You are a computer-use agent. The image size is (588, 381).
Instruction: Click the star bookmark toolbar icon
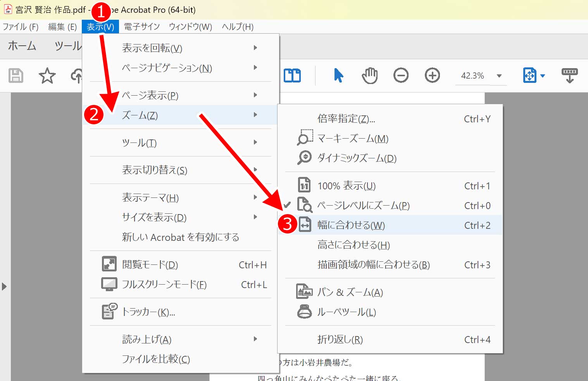(x=47, y=76)
